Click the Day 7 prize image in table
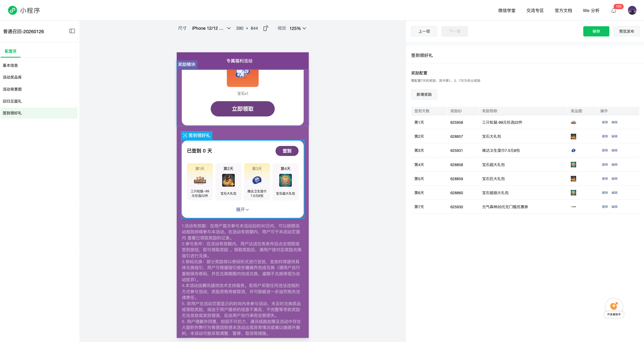The image size is (644, 342). [573, 207]
